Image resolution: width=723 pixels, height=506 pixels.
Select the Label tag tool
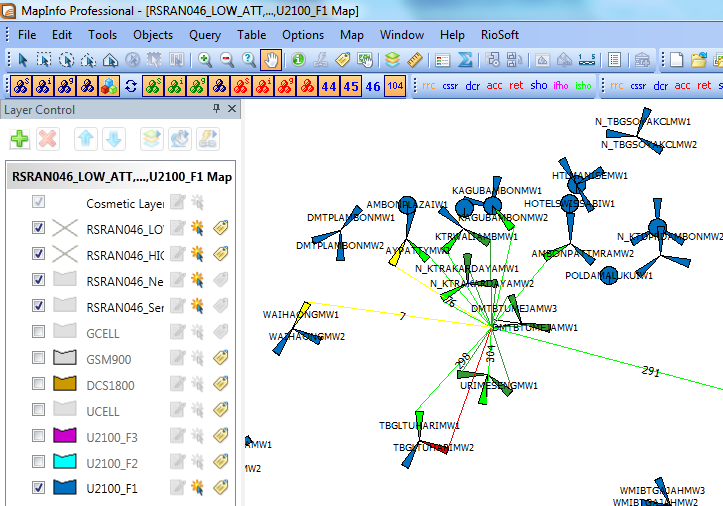coord(343,60)
